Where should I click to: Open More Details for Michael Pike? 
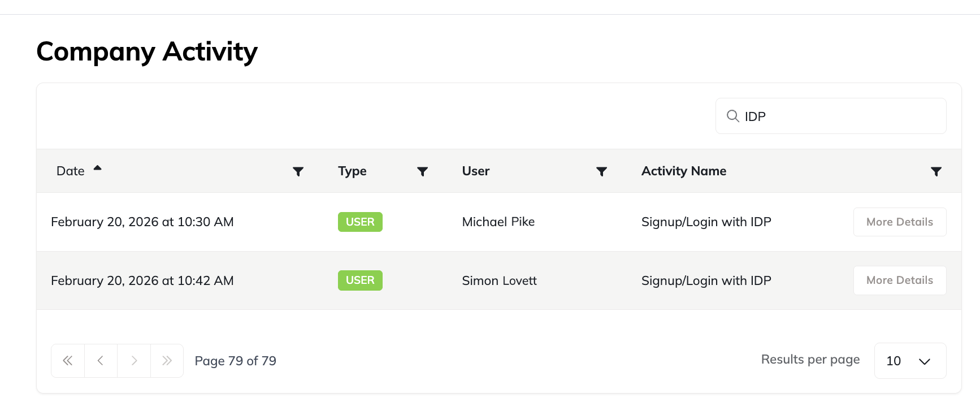[x=899, y=222]
